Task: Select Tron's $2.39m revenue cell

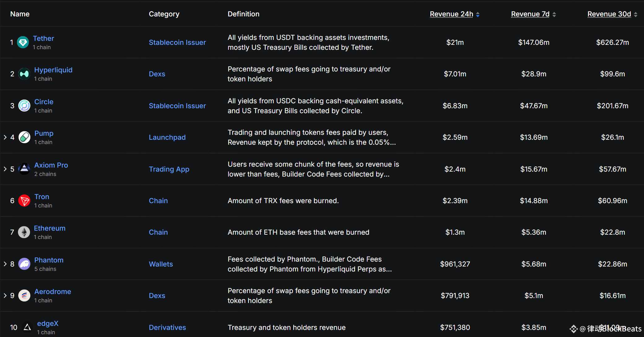Action: coord(455,201)
